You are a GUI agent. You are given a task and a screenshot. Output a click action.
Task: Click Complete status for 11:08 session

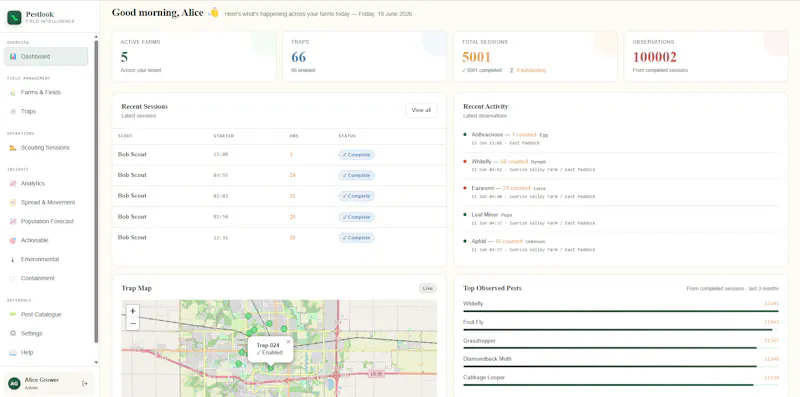356,155
